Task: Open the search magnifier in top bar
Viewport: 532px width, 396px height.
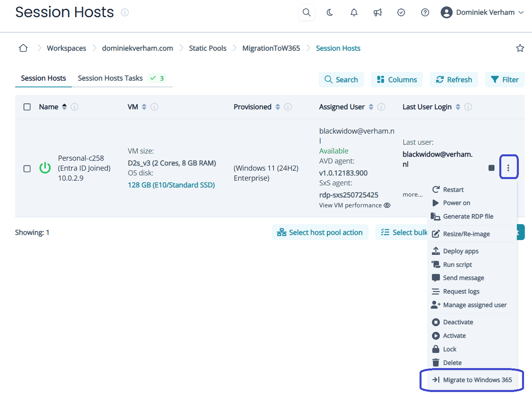Action: pos(306,12)
